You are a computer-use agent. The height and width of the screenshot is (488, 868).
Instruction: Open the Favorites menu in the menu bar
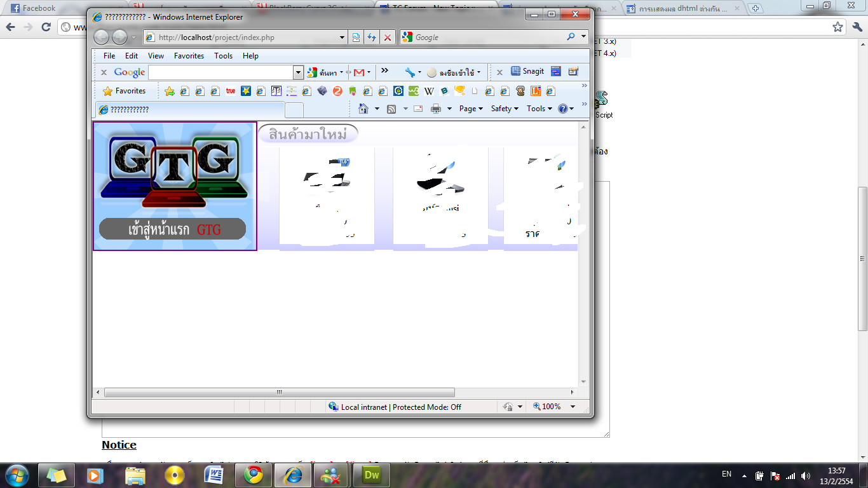coord(189,56)
